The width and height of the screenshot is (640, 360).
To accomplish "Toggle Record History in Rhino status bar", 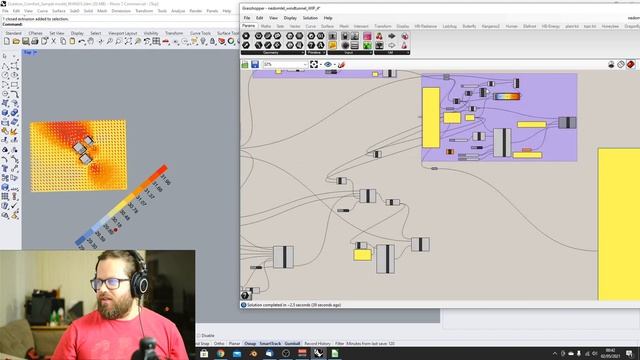I will (x=317, y=344).
